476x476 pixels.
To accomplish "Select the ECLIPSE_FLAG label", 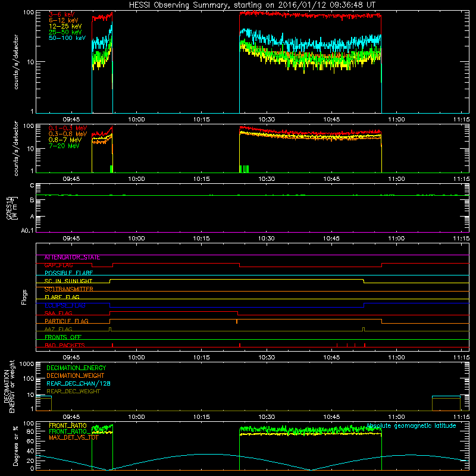I will (65, 305).
